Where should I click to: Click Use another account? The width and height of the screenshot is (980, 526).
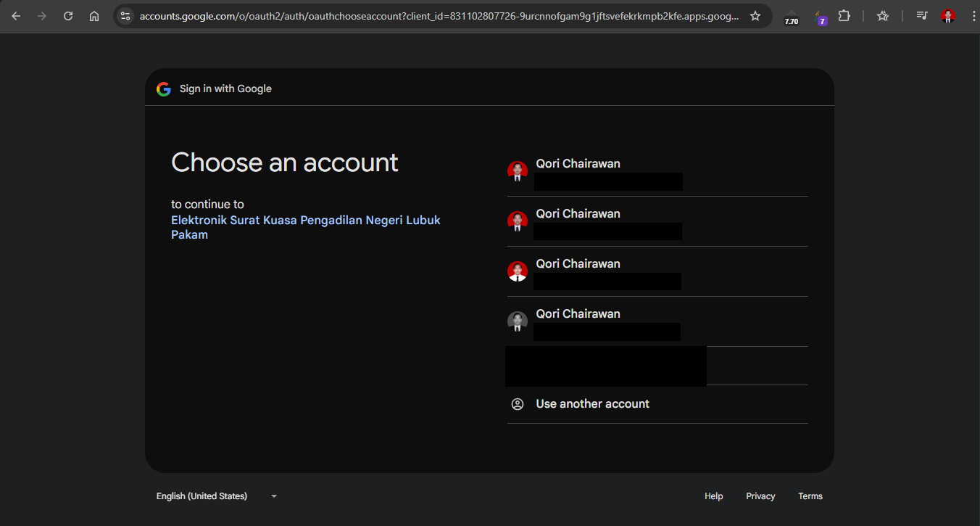pos(592,404)
